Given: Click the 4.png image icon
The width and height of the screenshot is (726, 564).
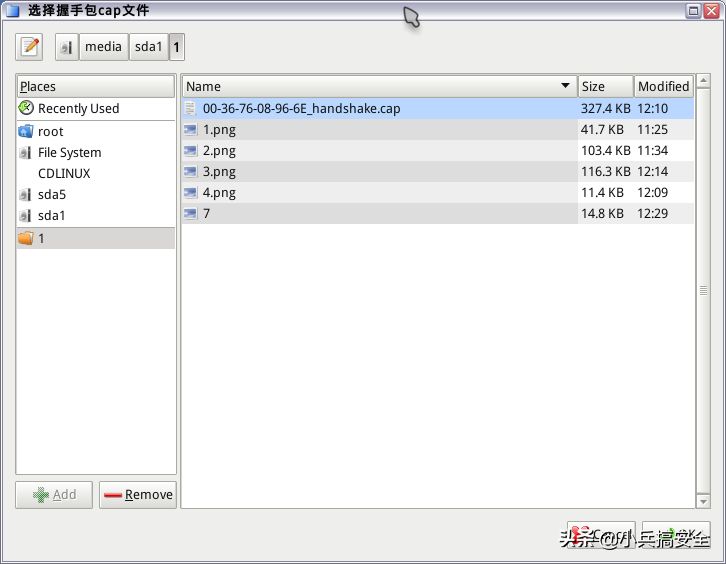Looking at the screenshot, I should [190, 192].
